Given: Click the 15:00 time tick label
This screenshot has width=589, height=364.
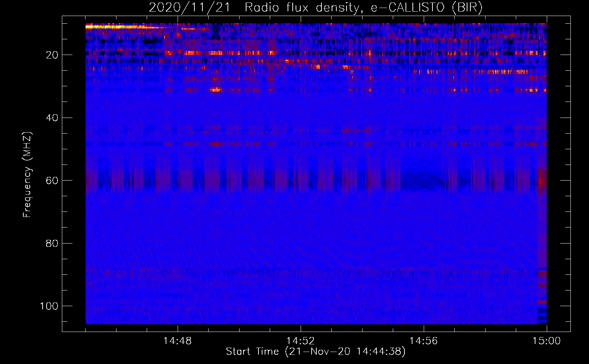Looking at the screenshot, I should [x=546, y=341].
